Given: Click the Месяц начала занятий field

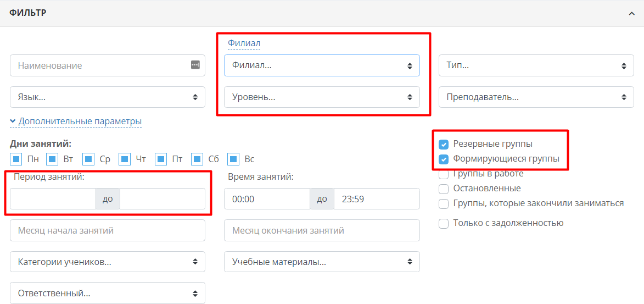Looking at the screenshot, I should point(108,230).
